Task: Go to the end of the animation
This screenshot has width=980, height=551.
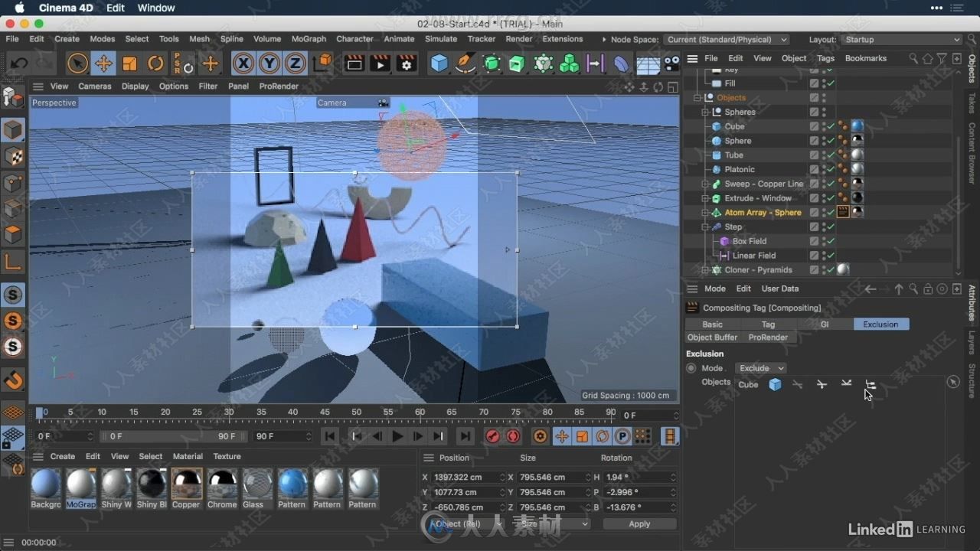Action: pyautogui.click(x=465, y=436)
